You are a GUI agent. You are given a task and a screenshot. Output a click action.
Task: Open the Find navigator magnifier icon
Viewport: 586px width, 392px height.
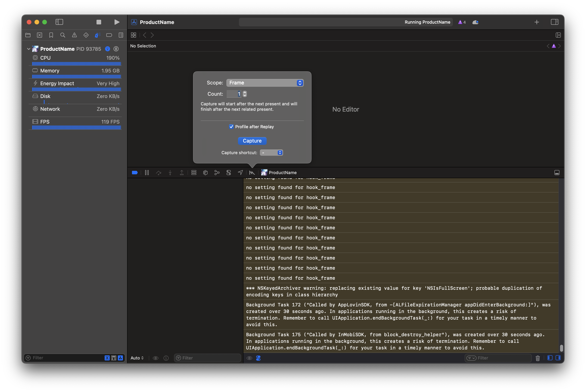63,35
